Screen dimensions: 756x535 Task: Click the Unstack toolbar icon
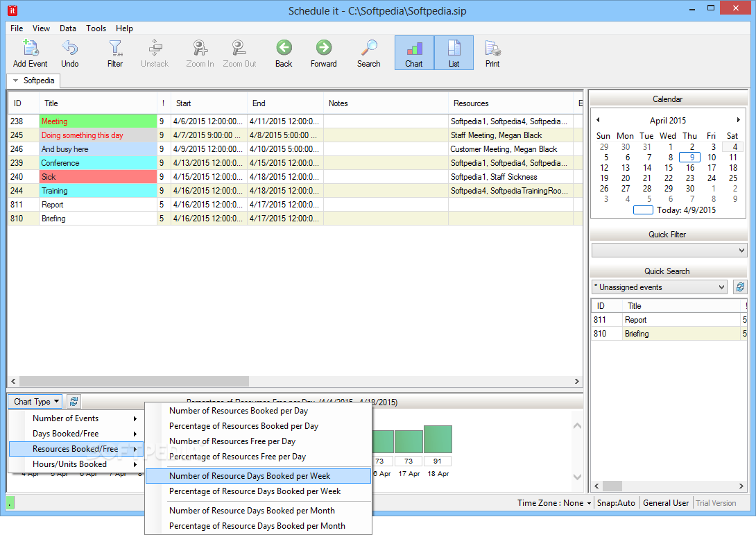coord(155,53)
